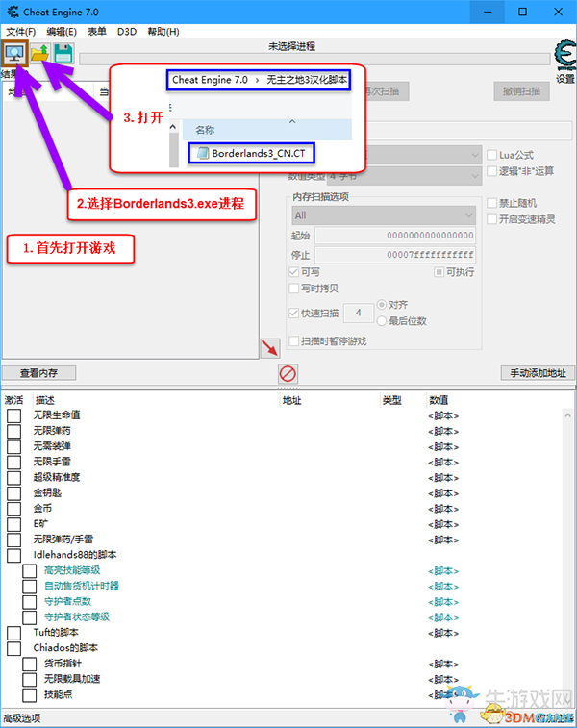Click the 地址 column header
Viewport: 577px width, 728px height.
(x=292, y=400)
